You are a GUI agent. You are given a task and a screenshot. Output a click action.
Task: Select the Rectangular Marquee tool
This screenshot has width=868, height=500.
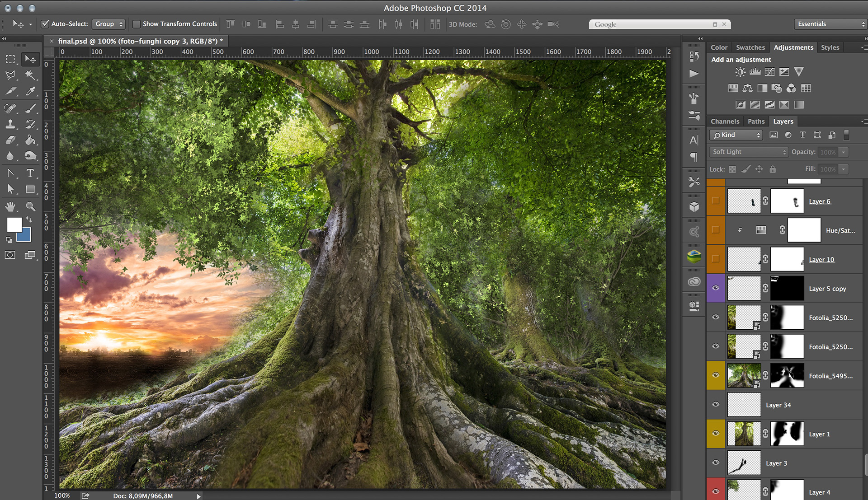coord(10,59)
